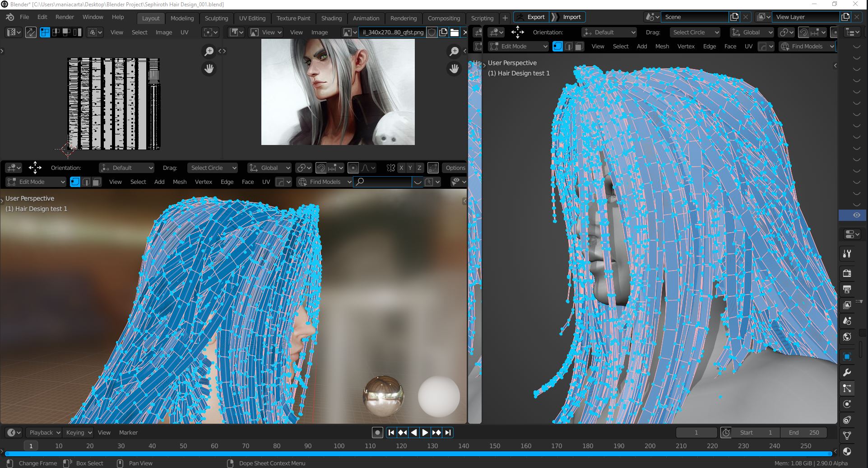Open image file folder icon
The height and width of the screenshot is (468, 868).
click(455, 32)
